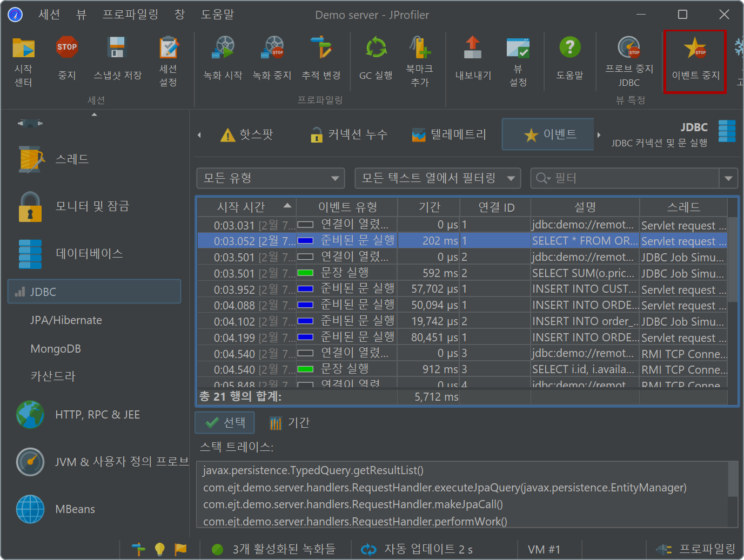The height and width of the screenshot is (560, 744).
Task: Click the lightbulb icon in status bar
Action: [x=159, y=549]
